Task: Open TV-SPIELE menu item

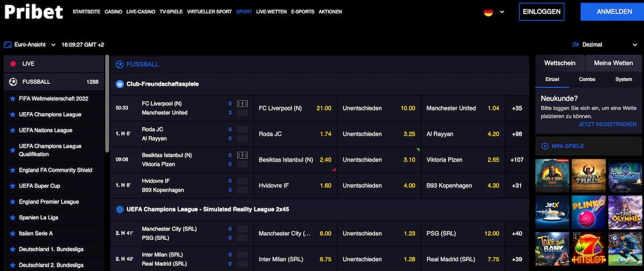Action: click(x=171, y=12)
